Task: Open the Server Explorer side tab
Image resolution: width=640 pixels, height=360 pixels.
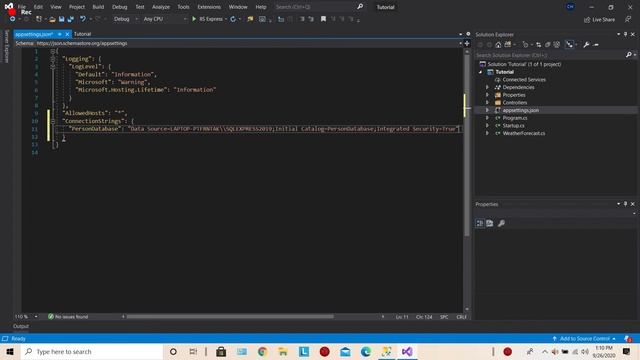Action: (6, 47)
